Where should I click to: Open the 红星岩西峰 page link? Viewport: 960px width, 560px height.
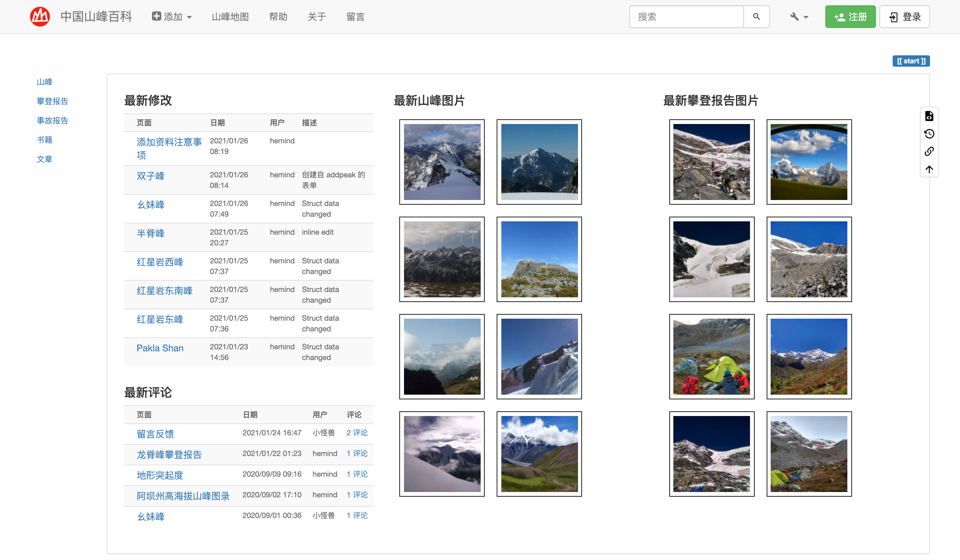pyautogui.click(x=160, y=262)
